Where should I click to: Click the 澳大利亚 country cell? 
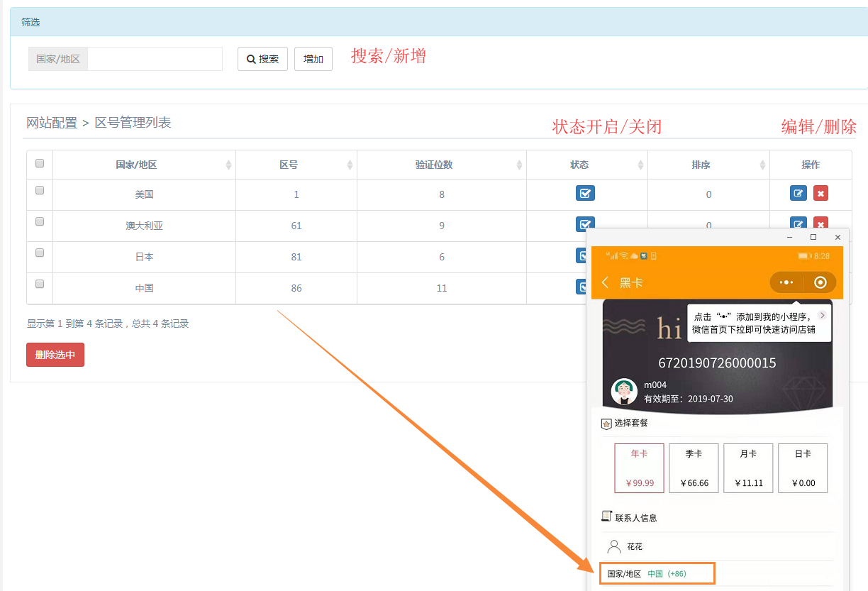145,226
